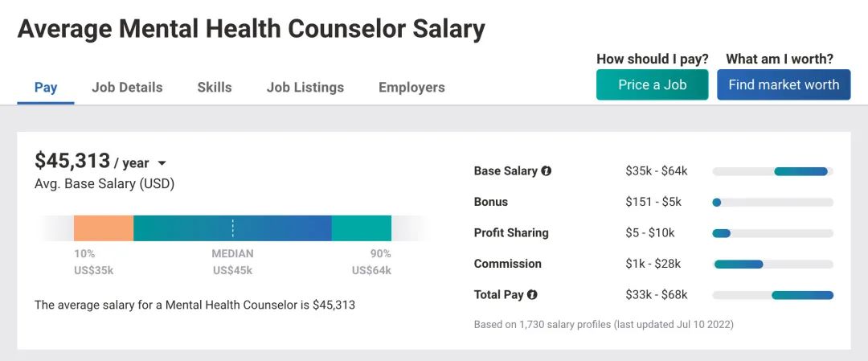Viewport: 868px width, 361px height.
Task: Click the teal 90% salary bar segment
Action: 361,228
